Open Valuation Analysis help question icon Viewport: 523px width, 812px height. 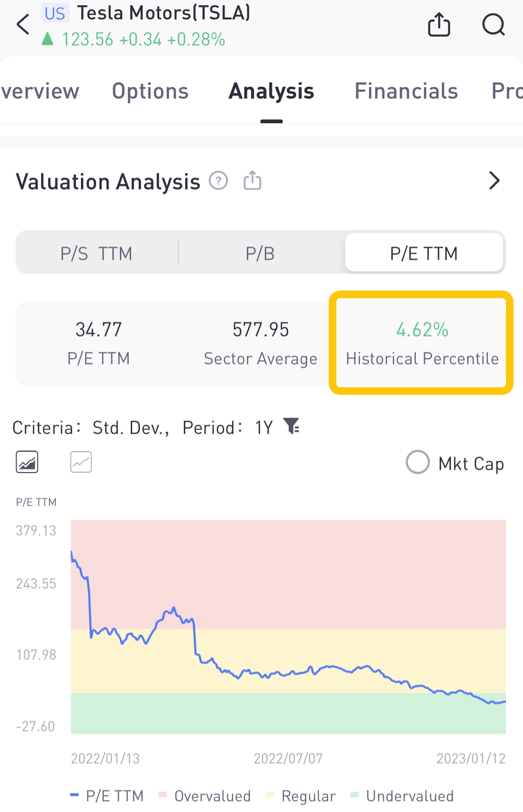[218, 181]
